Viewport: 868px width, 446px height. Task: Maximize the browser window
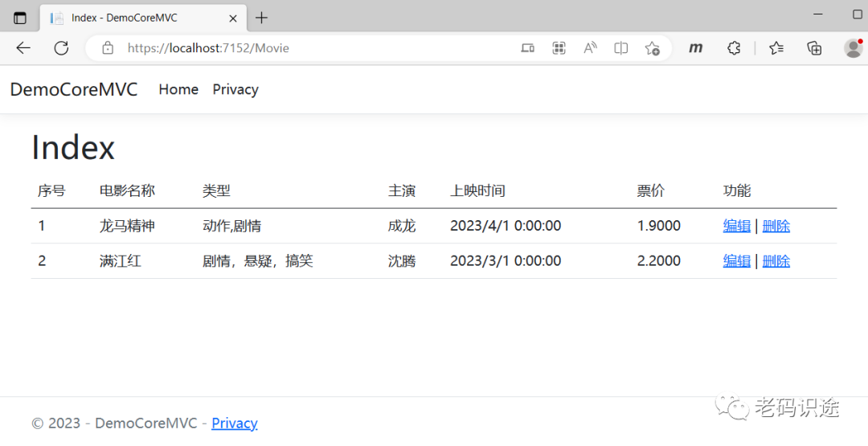(x=858, y=14)
